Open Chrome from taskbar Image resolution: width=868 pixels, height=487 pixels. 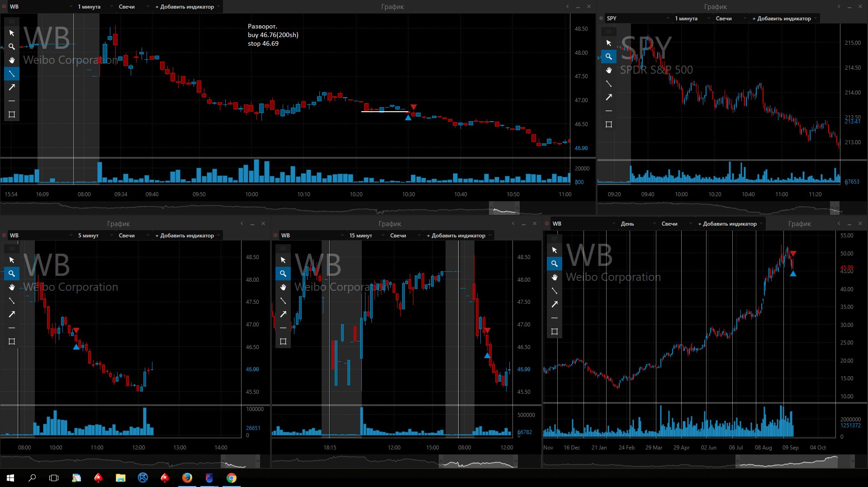click(231, 478)
